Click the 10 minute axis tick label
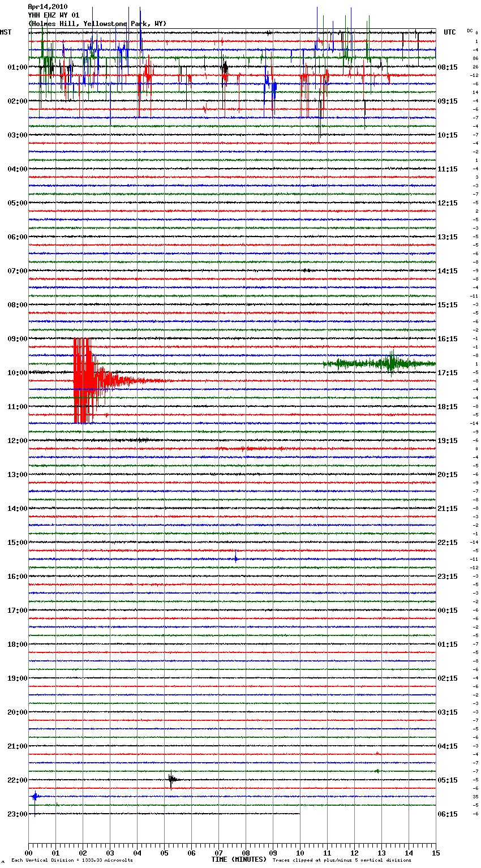The width and height of the screenshot is (481, 868). pos(300,853)
